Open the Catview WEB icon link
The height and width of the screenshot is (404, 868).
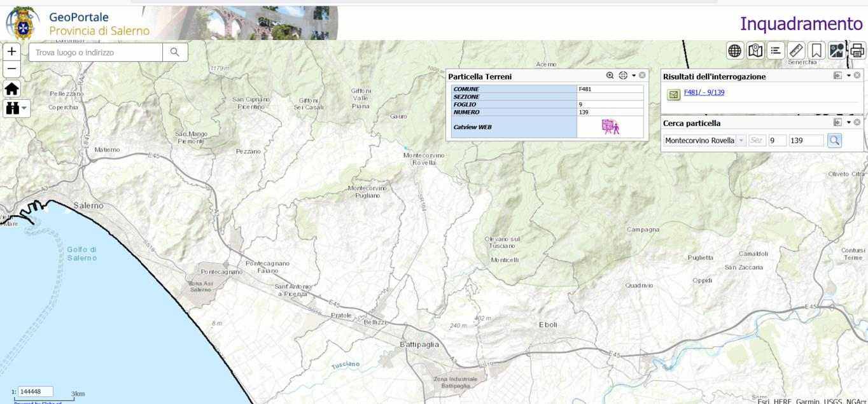[610, 127]
